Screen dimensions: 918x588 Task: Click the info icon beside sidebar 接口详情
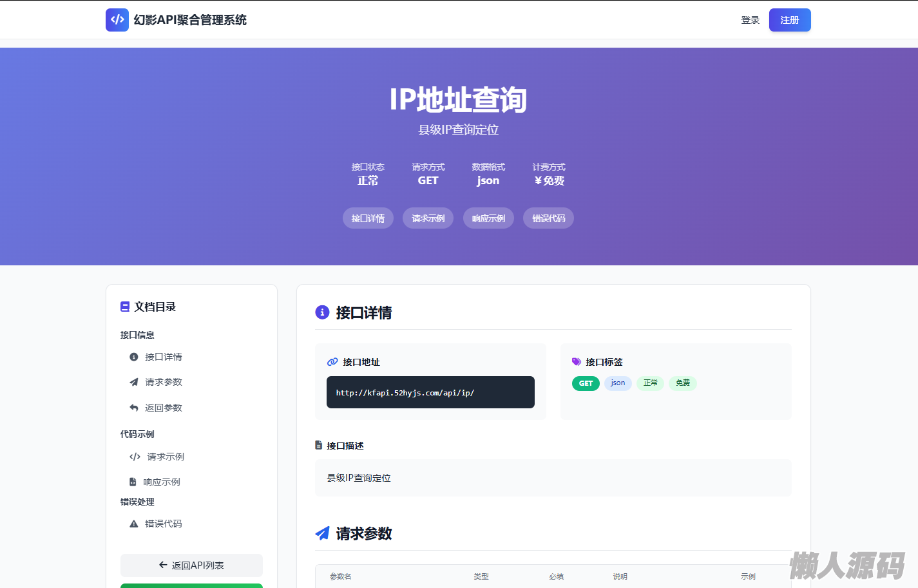point(134,357)
